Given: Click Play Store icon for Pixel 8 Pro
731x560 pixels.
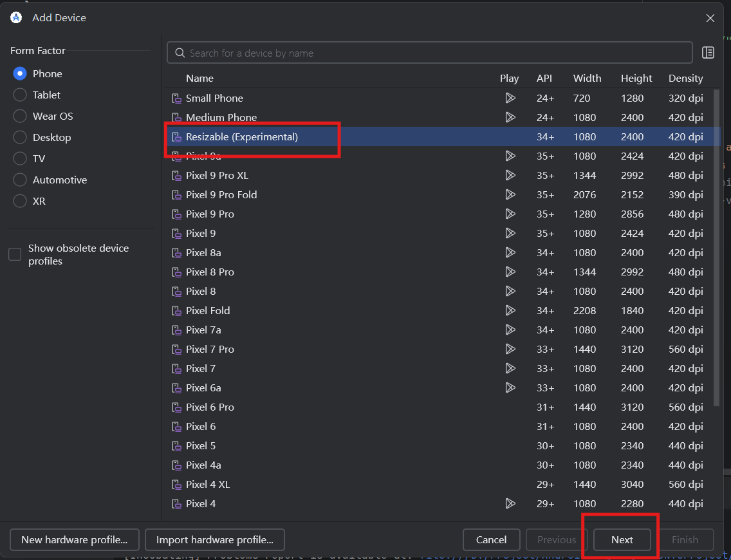Looking at the screenshot, I should 510,272.
